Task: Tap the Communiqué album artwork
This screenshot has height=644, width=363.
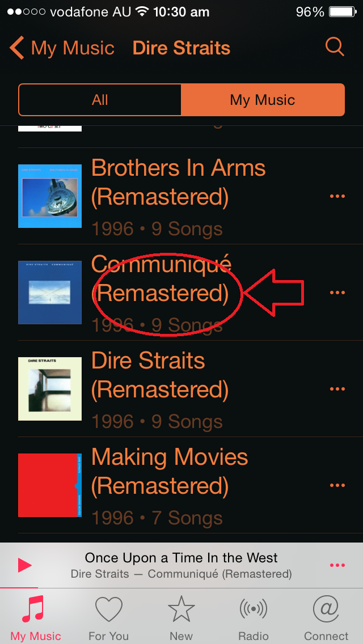Action: point(50,293)
